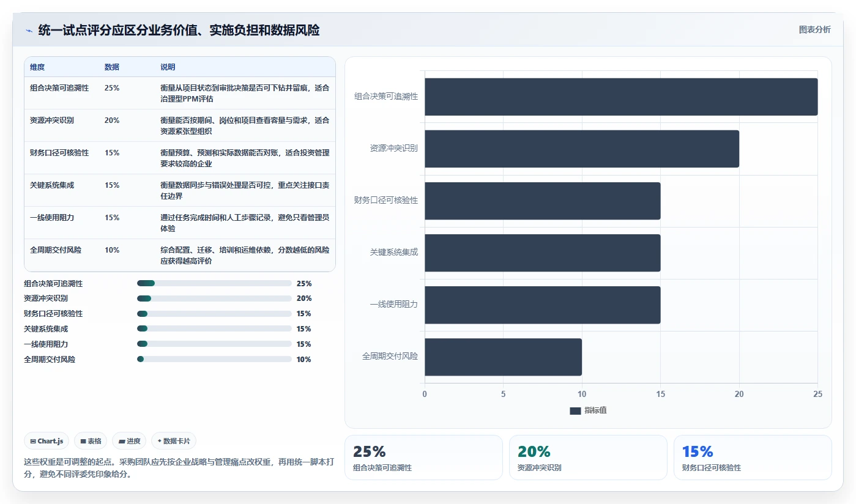Click the 关键系统集成 table row name
The width and height of the screenshot is (856, 504).
52,185
